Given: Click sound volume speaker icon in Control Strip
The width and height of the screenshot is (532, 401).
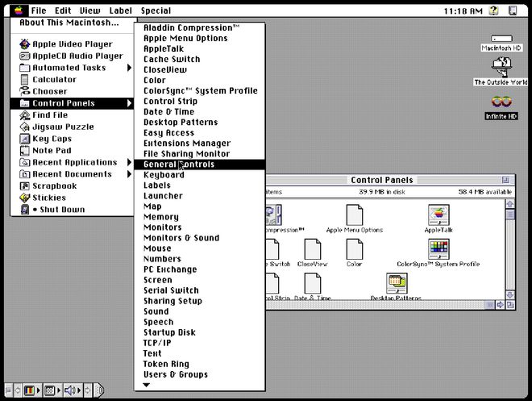Looking at the screenshot, I should pyautogui.click(x=72, y=391).
